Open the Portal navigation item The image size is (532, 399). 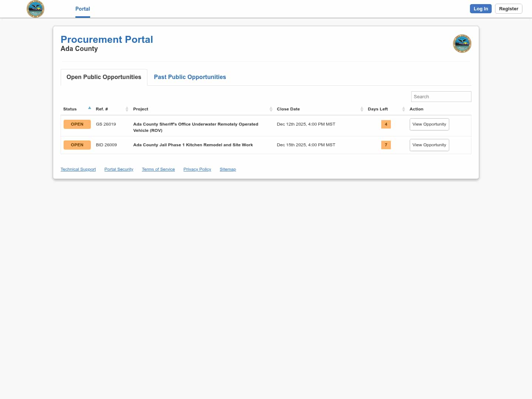(x=82, y=9)
